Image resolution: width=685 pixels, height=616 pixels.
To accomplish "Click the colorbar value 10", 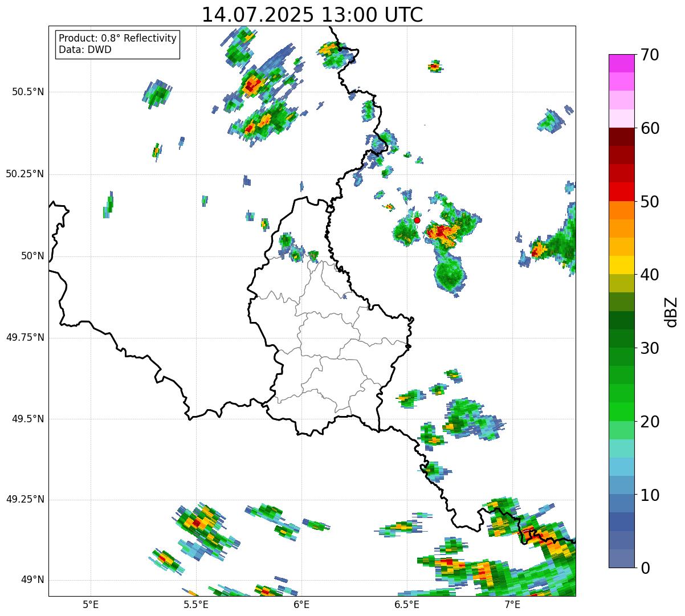I will click(650, 495).
